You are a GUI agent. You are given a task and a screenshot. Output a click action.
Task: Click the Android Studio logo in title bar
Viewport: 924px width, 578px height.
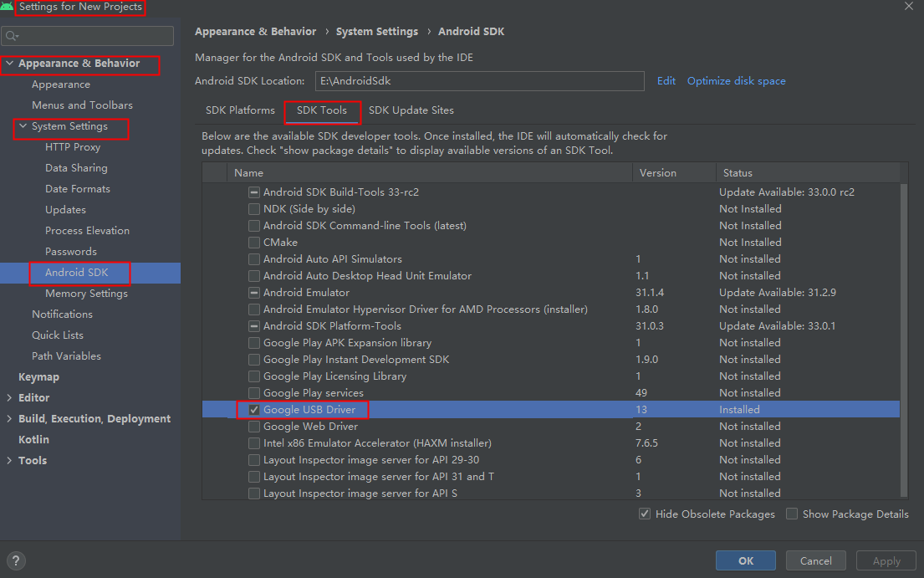[7, 7]
